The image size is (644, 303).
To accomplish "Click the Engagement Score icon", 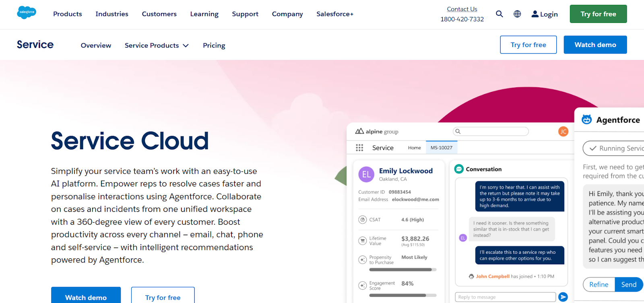I will [x=362, y=286].
